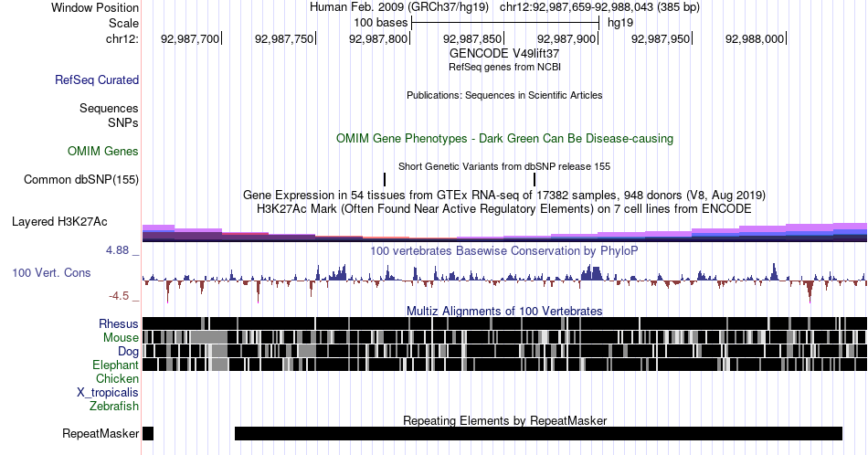868x455 pixels.
Task: Click the 100 bases scale bar
Action: [x=505, y=23]
